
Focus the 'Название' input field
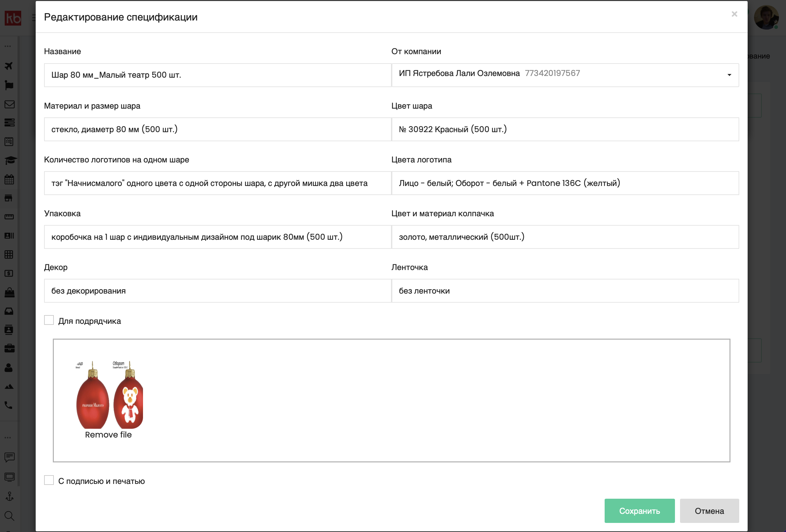(x=217, y=75)
